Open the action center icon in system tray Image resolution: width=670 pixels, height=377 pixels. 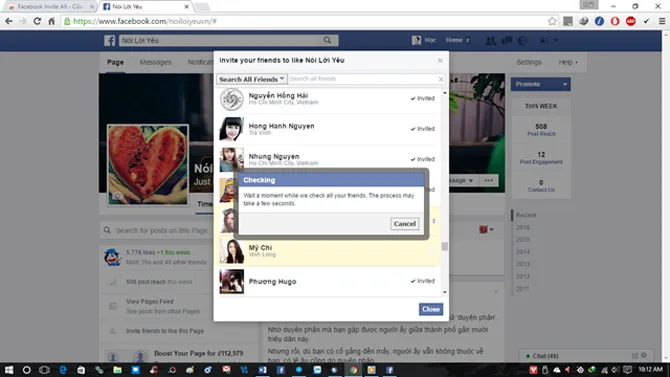627,370
